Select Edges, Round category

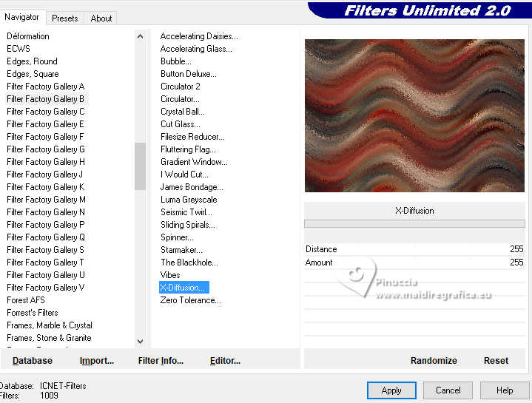(32, 61)
